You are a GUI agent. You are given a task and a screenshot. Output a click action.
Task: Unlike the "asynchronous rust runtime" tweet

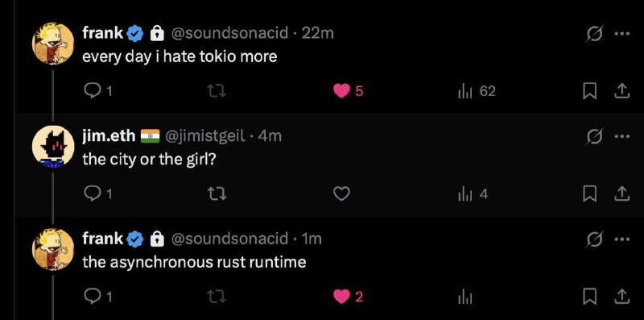349,297
